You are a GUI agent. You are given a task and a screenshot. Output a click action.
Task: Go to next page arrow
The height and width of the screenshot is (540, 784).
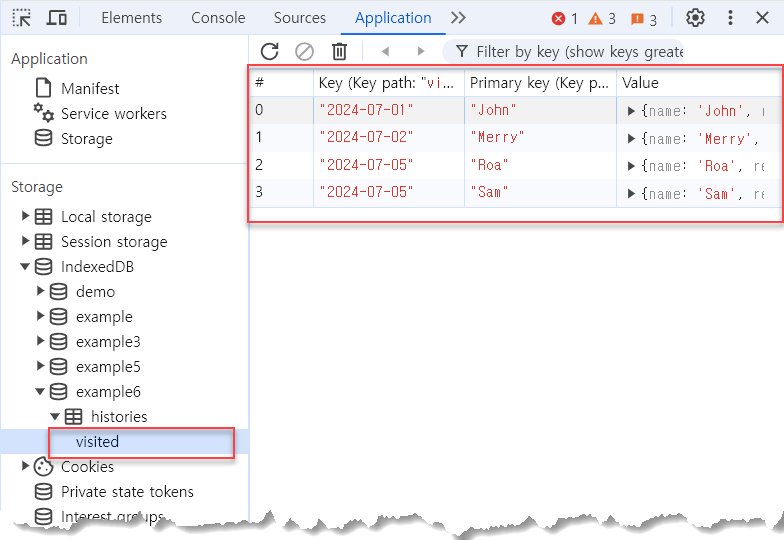420,51
